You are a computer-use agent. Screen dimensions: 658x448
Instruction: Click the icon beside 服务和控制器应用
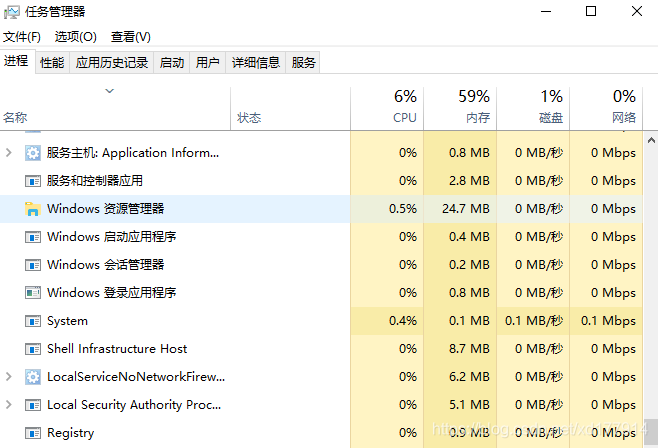click(33, 181)
